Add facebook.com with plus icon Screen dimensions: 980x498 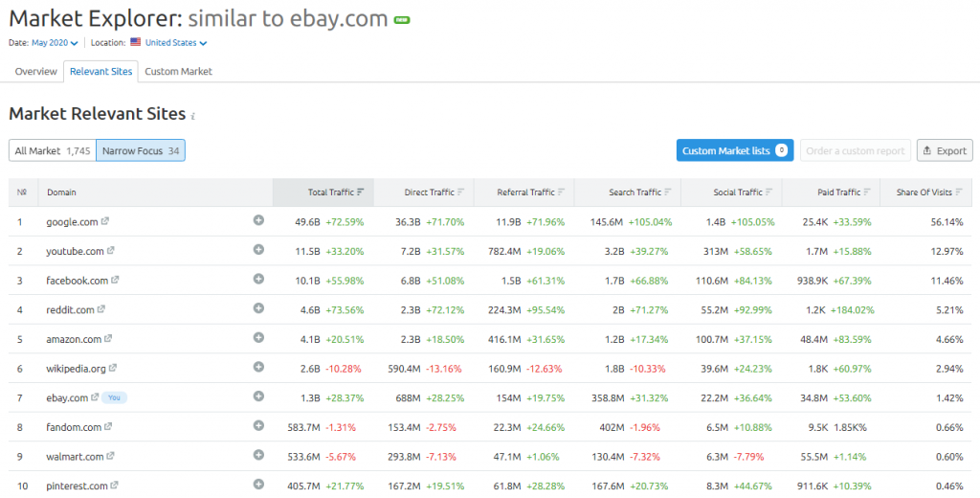pos(258,279)
